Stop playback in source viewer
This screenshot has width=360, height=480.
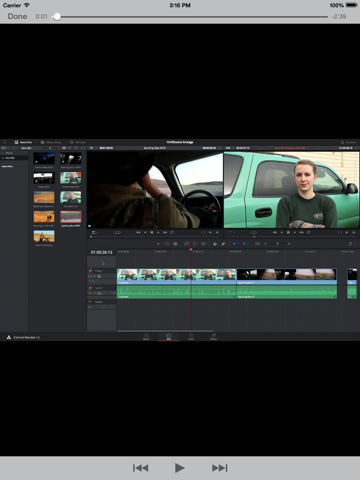point(152,232)
